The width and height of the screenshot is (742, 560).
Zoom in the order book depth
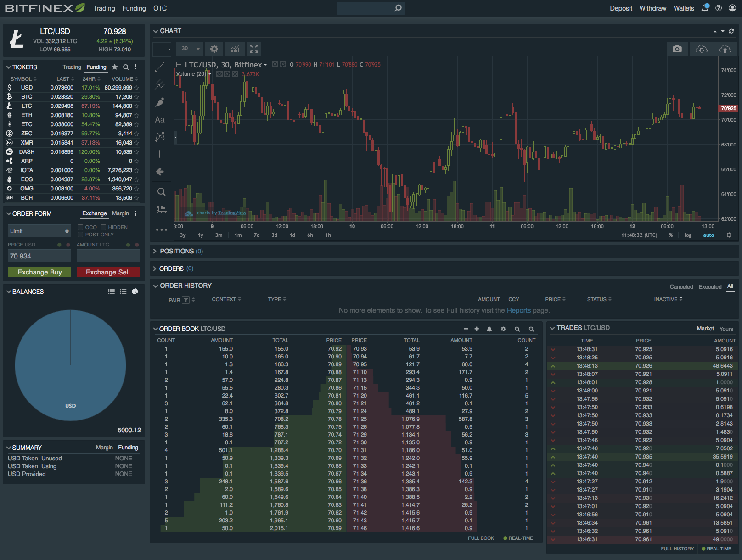tap(531, 329)
